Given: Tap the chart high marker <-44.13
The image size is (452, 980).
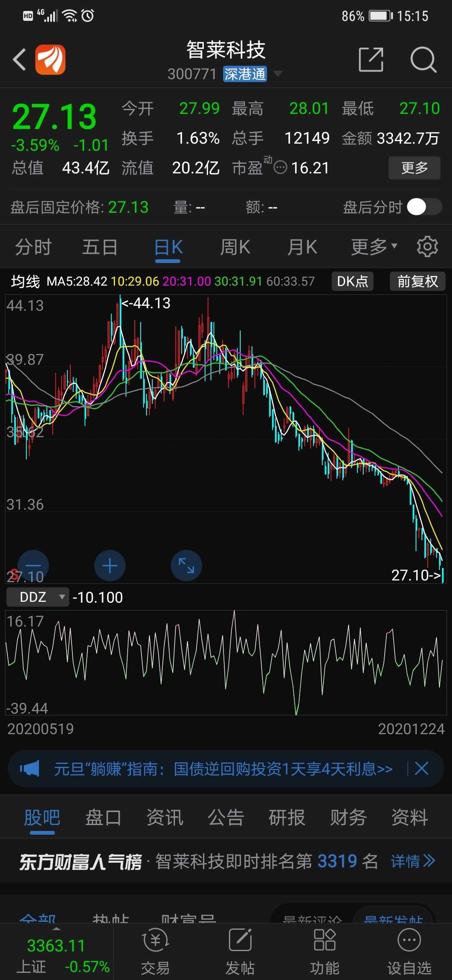Looking at the screenshot, I should tap(146, 303).
